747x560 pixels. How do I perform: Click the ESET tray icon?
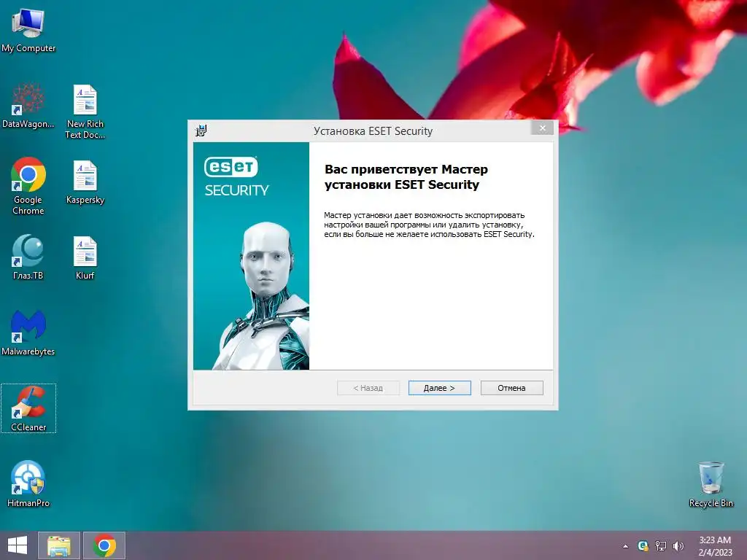(x=643, y=545)
